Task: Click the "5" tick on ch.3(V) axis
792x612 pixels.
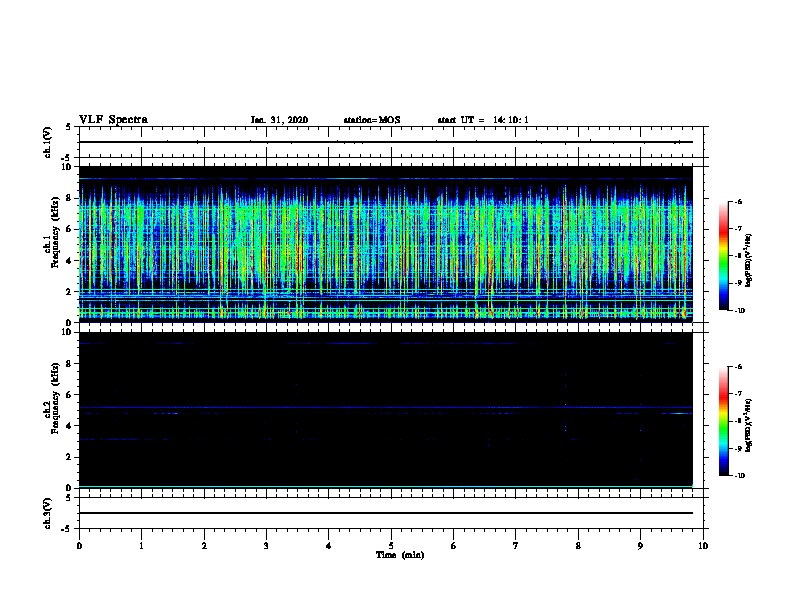Action: [69, 498]
